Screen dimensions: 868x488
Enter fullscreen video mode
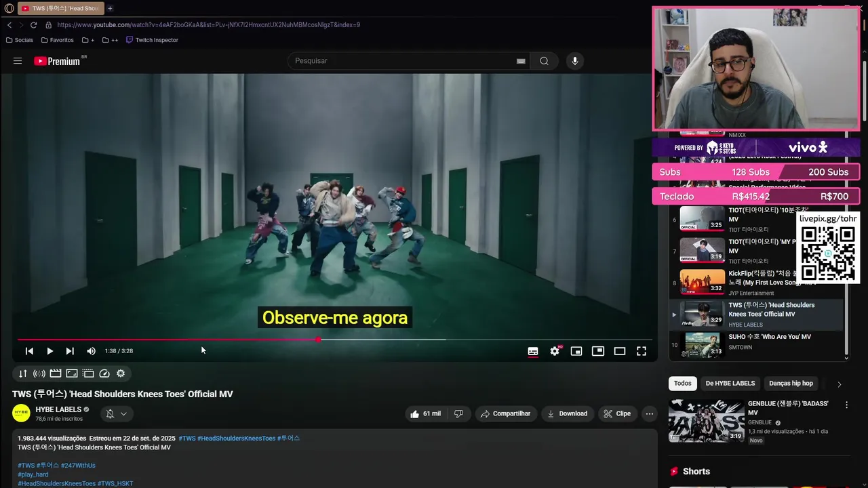(642, 351)
